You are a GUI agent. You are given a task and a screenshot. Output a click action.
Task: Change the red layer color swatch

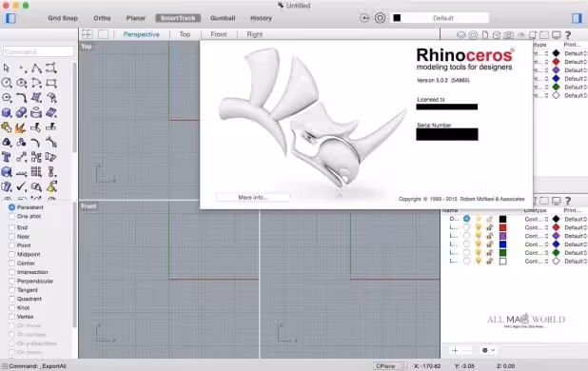[503, 227]
